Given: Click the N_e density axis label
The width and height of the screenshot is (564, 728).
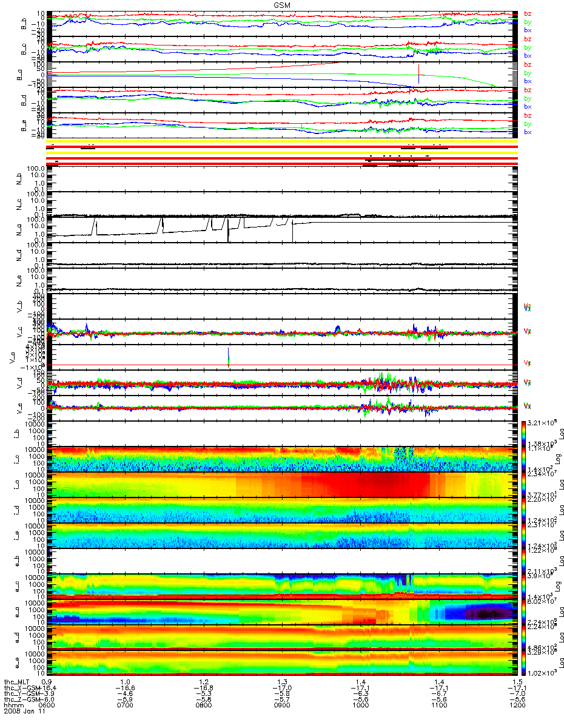Looking at the screenshot, I should click(x=19, y=281).
